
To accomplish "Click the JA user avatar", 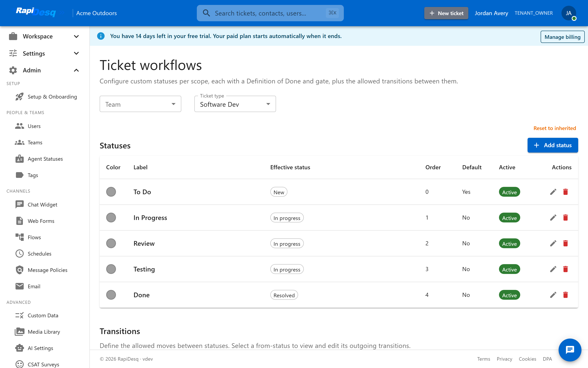I will pyautogui.click(x=569, y=13).
